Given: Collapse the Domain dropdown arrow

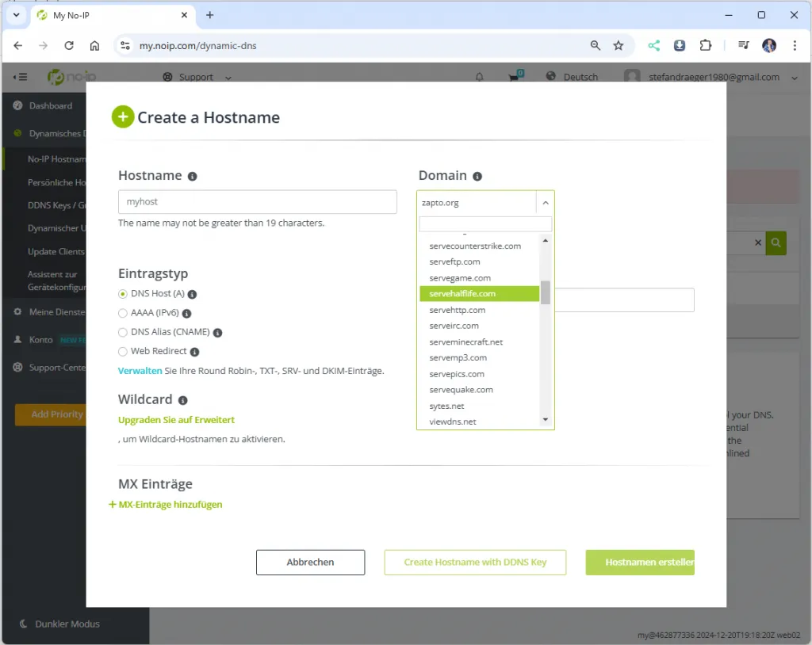Looking at the screenshot, I should point(545,202).
